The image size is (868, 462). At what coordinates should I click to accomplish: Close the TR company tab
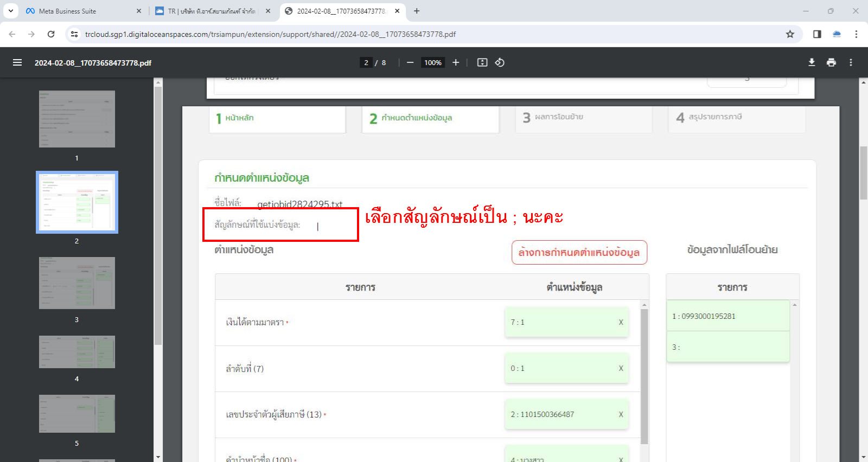(x=268, y=11)
